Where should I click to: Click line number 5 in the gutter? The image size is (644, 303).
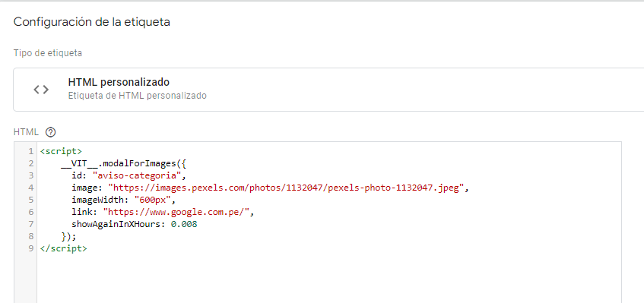point(31,200)
